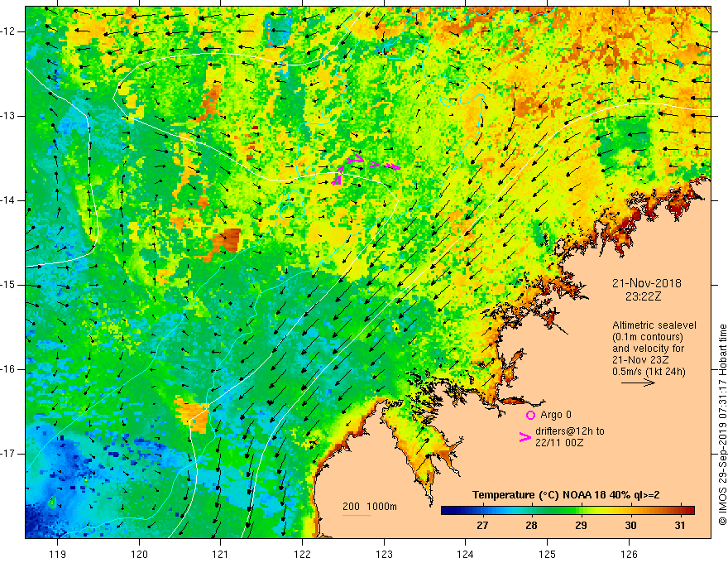
Task: Click longitude axis label 123
Action: pyautogui.click(x=384, y=554)
